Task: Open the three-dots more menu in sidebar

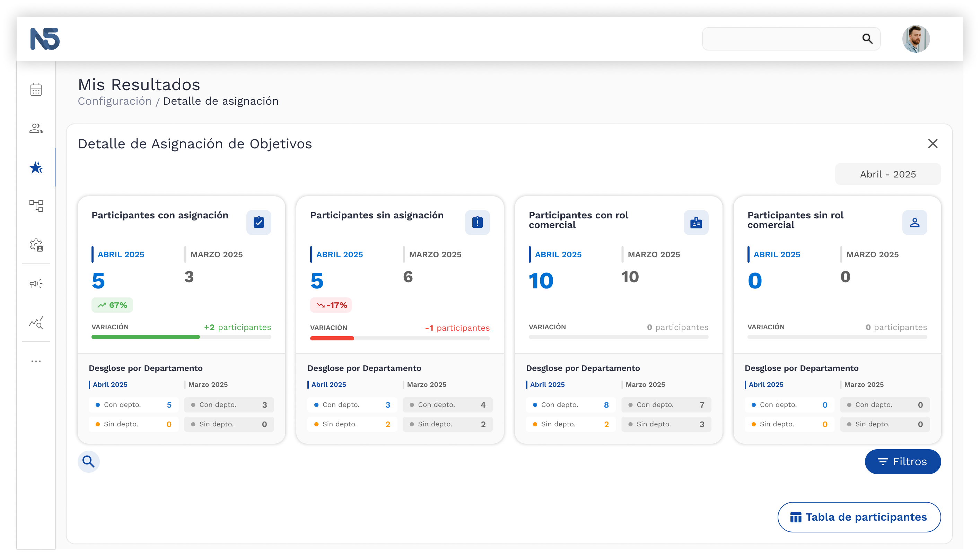Action: [x=36, y=361]
